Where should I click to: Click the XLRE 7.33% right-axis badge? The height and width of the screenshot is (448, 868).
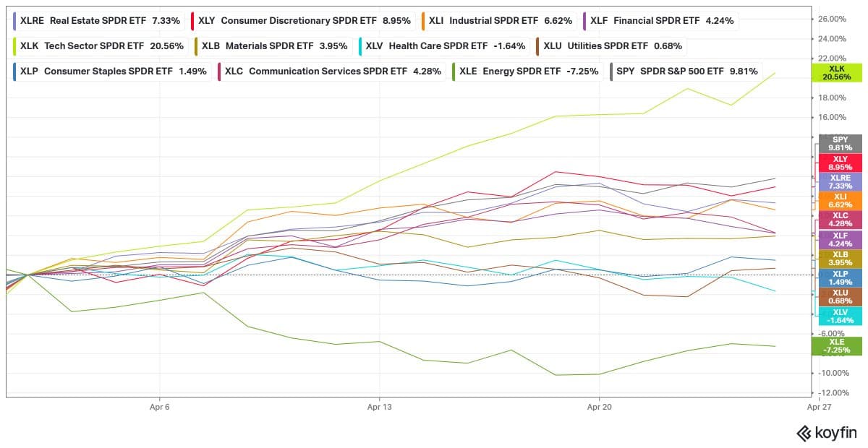click(x=840, y=181)
